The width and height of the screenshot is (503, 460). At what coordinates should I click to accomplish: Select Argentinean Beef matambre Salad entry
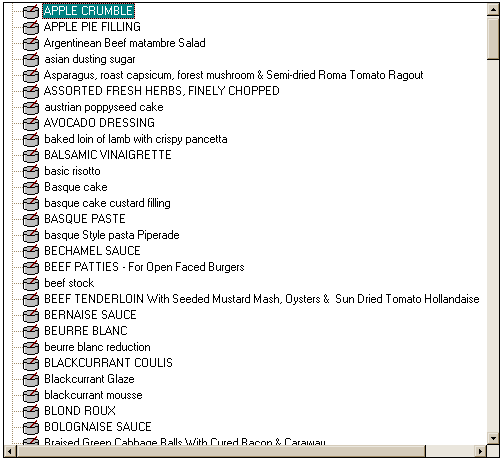coord(125,43)
